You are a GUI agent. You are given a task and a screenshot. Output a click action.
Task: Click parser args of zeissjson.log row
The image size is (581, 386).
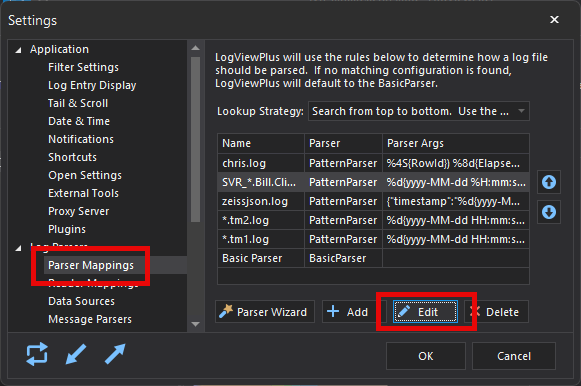coord(456,201)
